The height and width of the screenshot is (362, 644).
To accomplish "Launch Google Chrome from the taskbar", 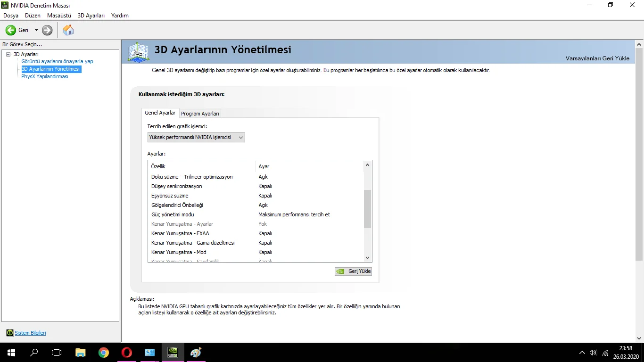I will 104,353.
